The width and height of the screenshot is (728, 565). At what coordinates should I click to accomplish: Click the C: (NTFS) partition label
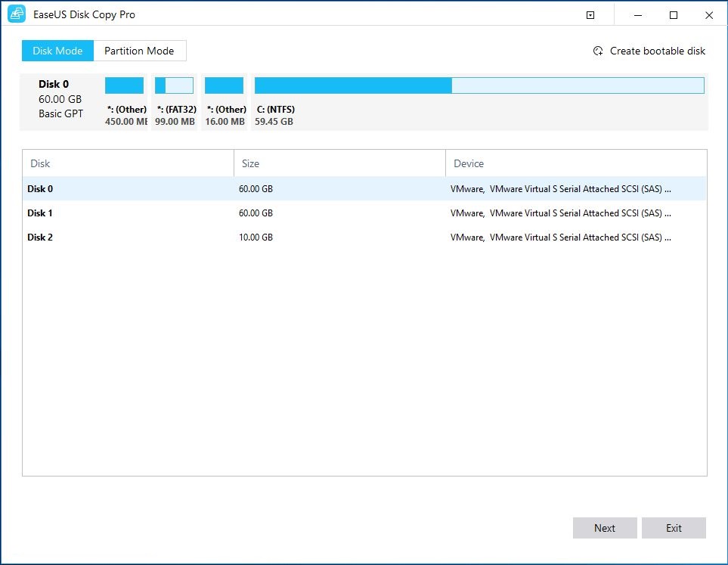click(x=275, y=110)
